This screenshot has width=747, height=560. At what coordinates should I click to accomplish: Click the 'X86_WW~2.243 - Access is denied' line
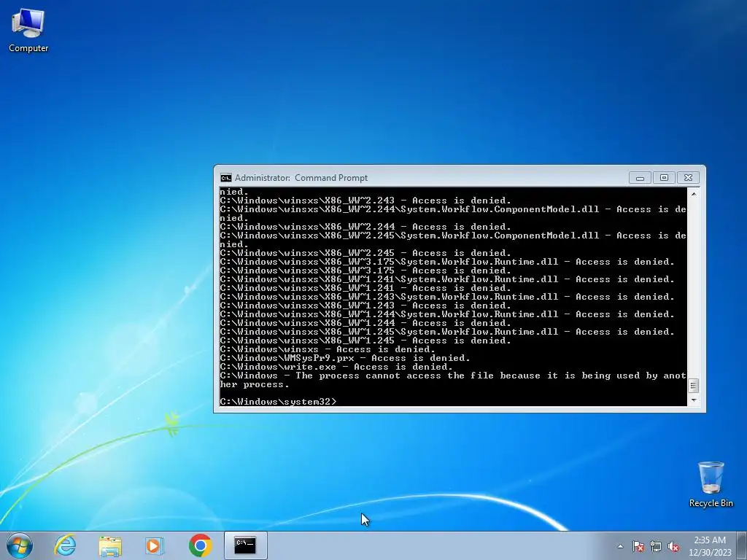365,201
